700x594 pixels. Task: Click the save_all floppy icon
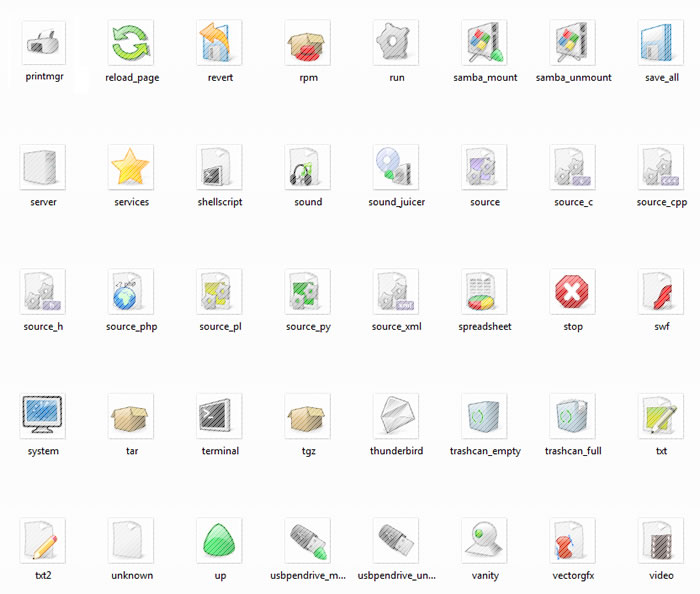coord(661,43)
